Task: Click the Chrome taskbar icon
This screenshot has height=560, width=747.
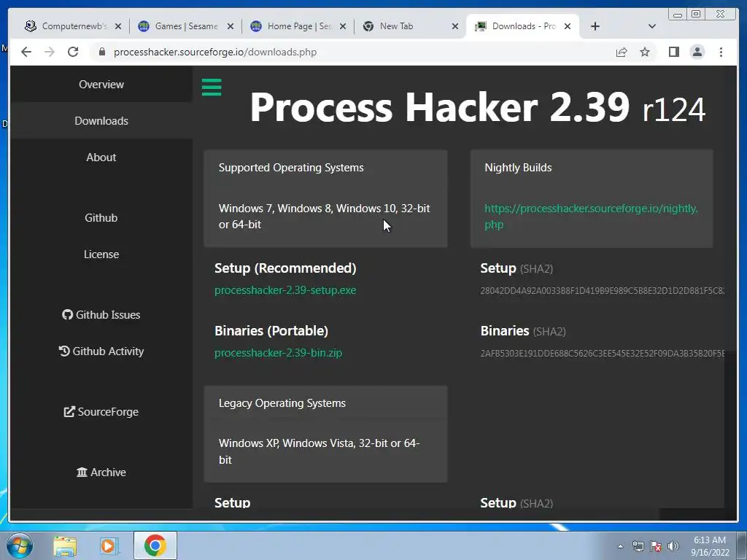Action: pyautogui.click(x=155, y=545)
